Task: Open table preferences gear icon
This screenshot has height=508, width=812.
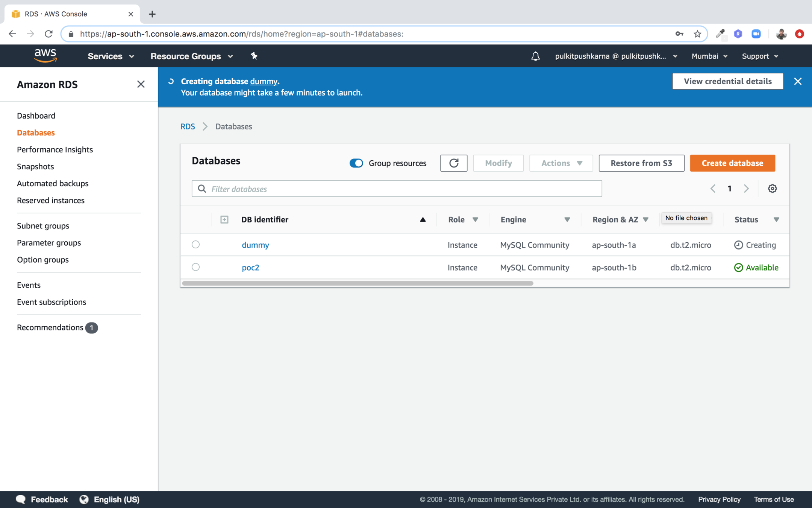Action: [x=772, y=189]
